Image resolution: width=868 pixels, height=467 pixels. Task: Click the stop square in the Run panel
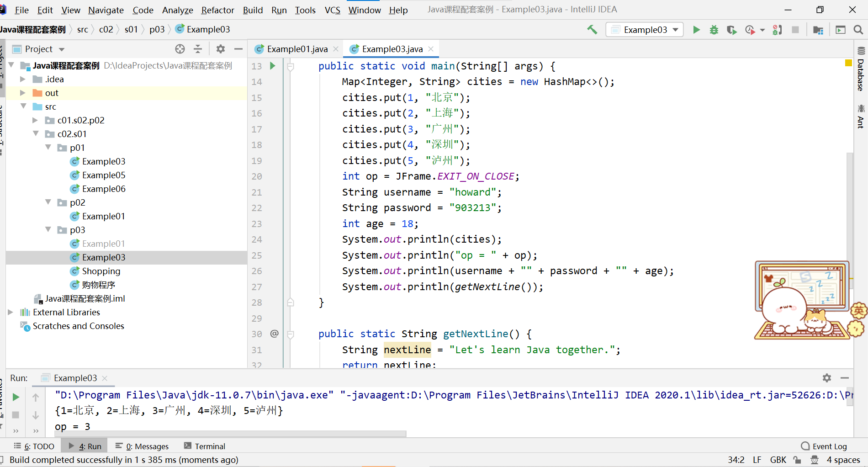click(16, 415)
